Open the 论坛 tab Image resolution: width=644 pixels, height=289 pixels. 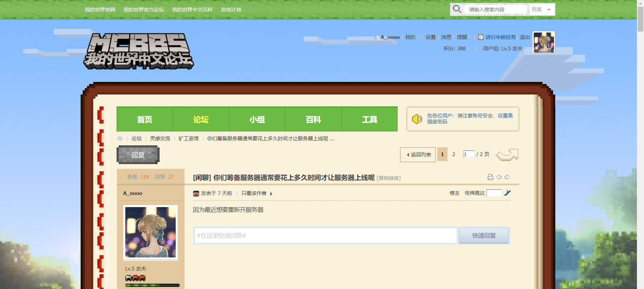[201, 119]
